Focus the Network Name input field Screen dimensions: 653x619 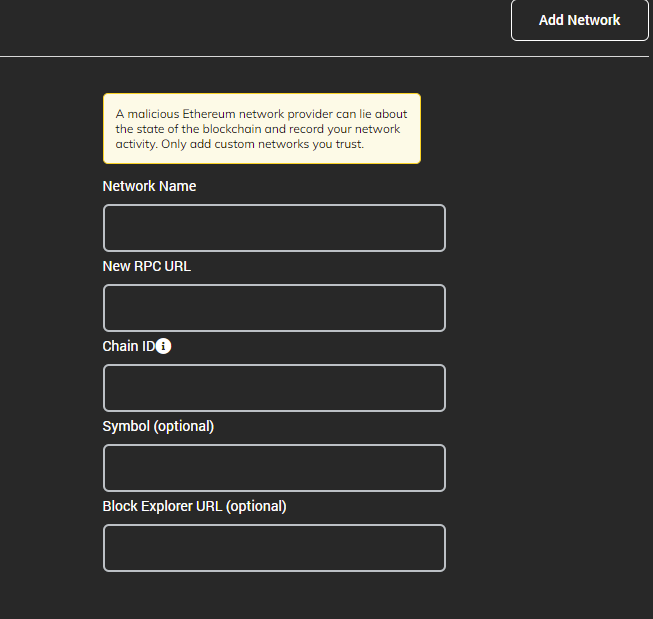click(x=274, y=228)
